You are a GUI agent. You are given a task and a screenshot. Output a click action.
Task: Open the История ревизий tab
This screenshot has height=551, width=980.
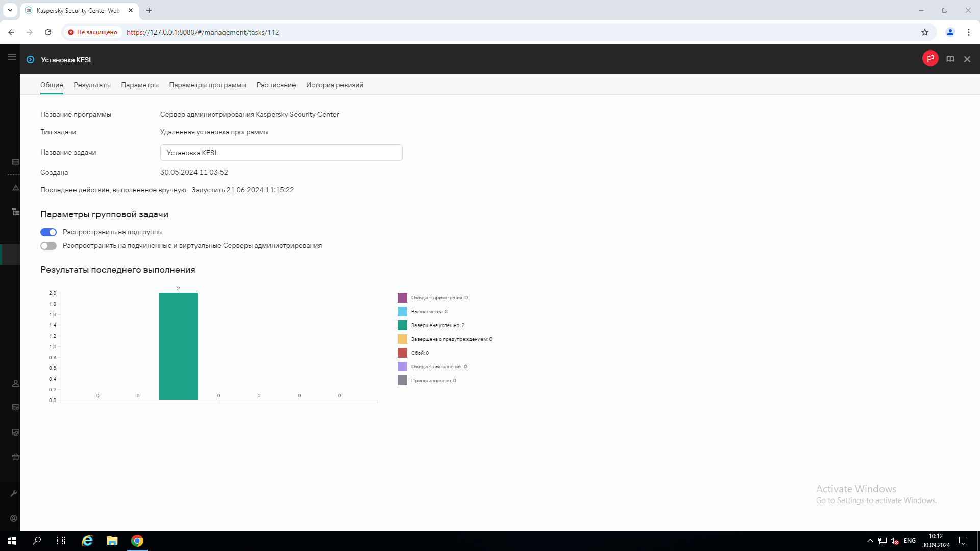point(335,85)
